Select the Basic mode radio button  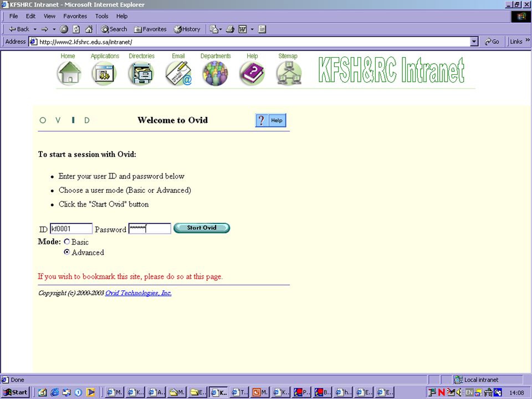67,242
